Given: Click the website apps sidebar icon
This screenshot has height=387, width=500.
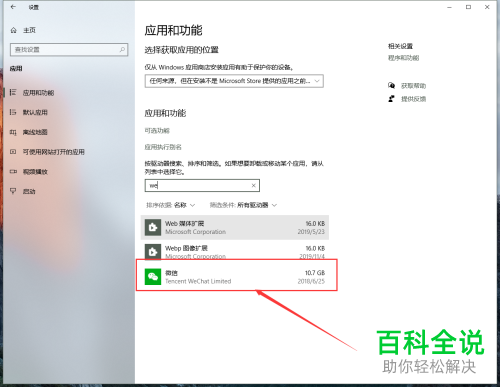Looking at the screenshot, I should (13, 152).
